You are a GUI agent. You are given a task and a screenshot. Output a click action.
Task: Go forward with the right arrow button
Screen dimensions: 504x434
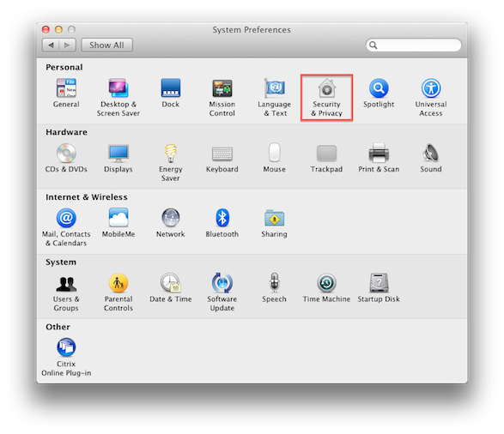(67, 45)
